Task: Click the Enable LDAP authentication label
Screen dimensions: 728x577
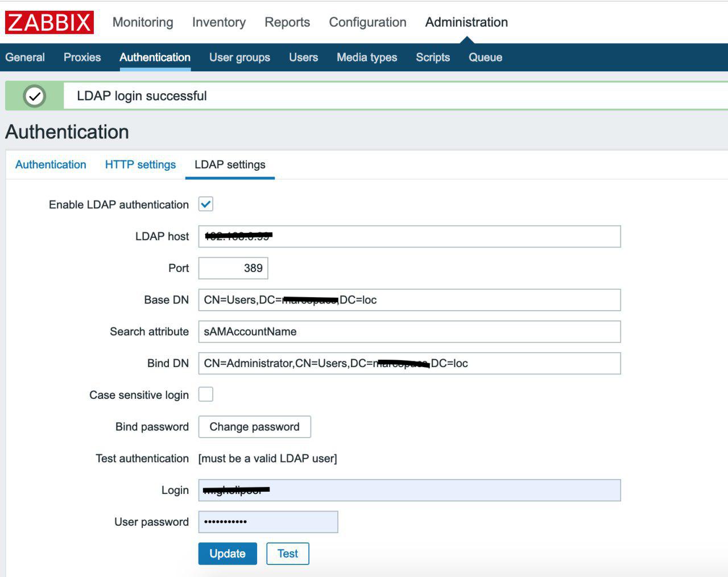Action: pos(119,205)
